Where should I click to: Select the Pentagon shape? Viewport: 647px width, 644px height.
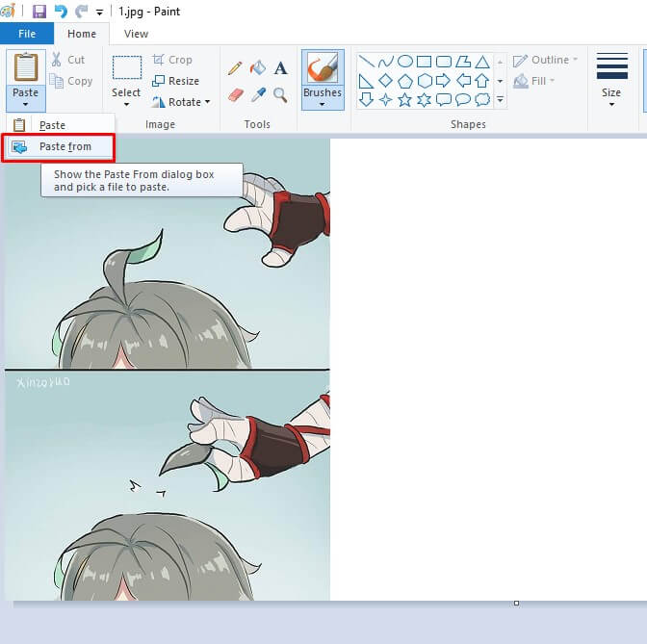[404, 81]
